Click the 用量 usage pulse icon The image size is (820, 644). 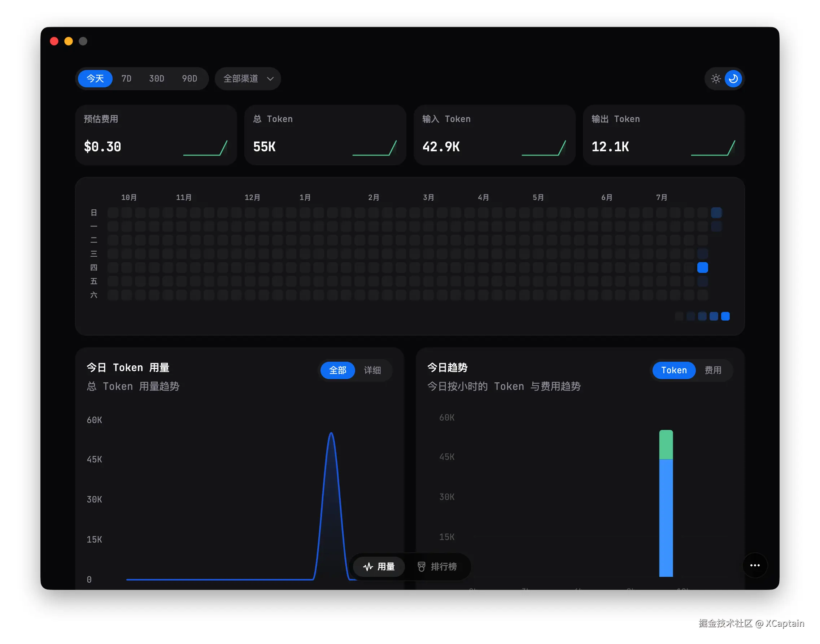[367, 566]
